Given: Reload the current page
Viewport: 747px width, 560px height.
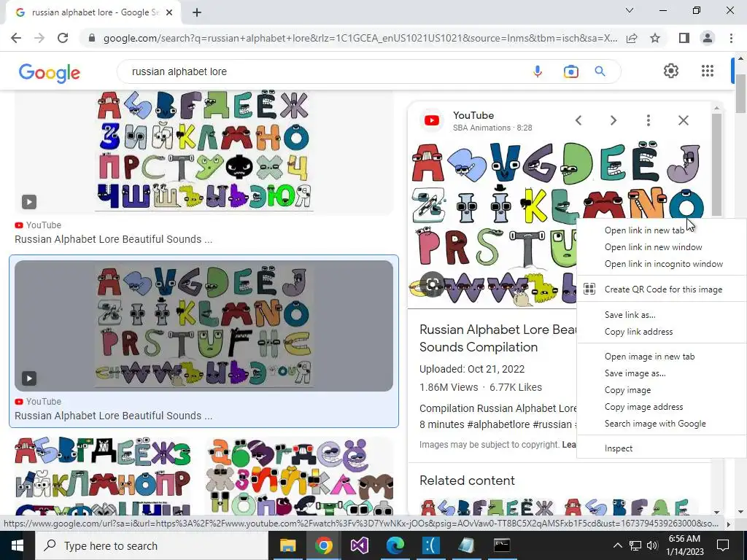Looking at the screenshot, I should (63, 38).
